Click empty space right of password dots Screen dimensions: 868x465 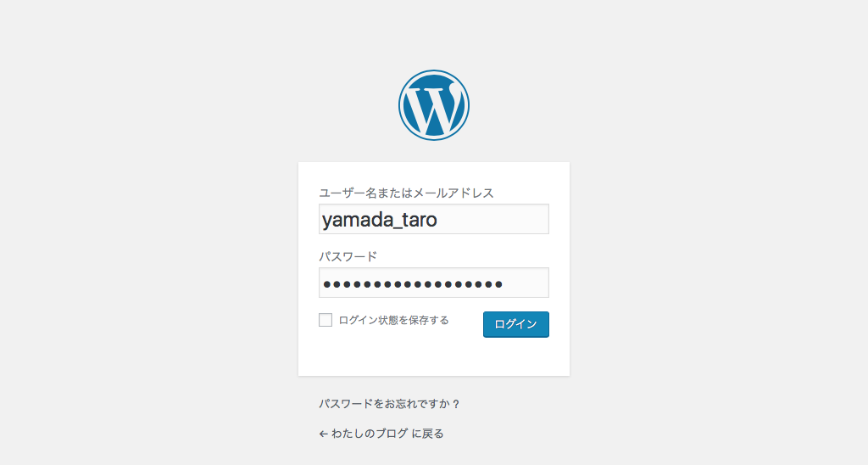[x=526, y=283]
